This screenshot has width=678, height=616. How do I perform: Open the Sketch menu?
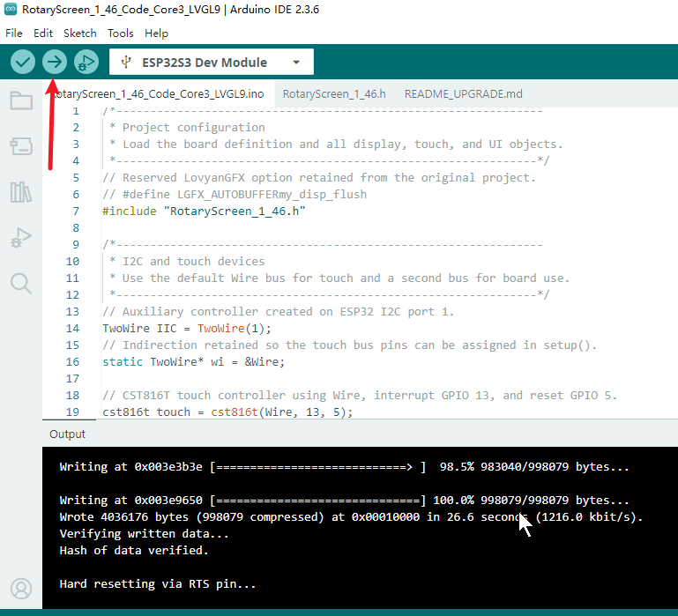pos(80,33)
